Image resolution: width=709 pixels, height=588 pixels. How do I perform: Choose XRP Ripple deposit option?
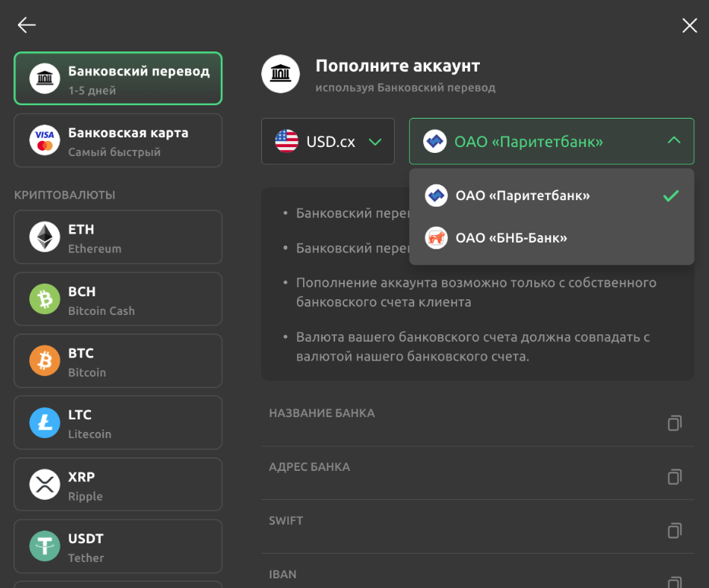coord(118,484)
